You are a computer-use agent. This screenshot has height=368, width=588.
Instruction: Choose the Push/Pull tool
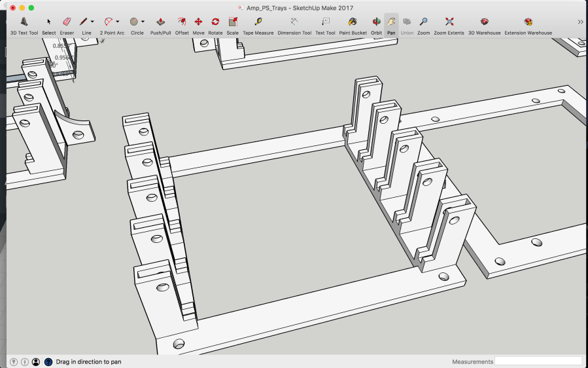coord(160,22)
